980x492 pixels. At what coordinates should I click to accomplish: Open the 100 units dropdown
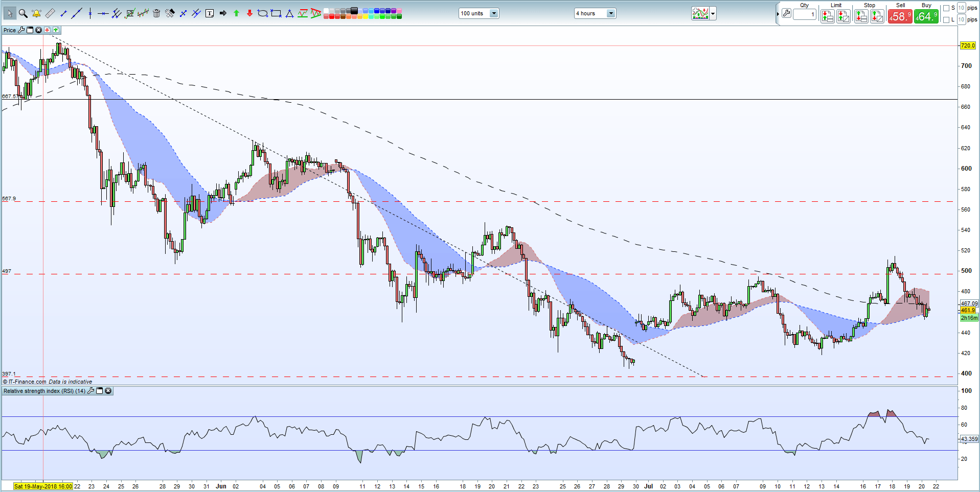click(493, 13)
